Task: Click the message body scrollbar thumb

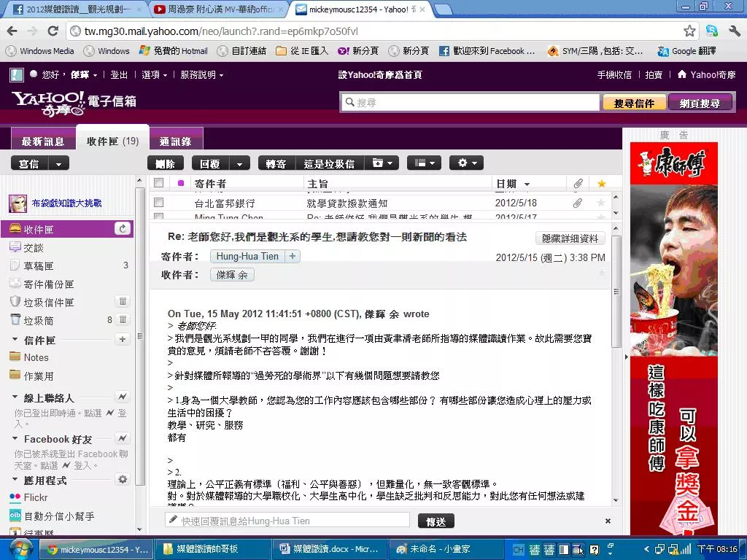Action: 616,292
